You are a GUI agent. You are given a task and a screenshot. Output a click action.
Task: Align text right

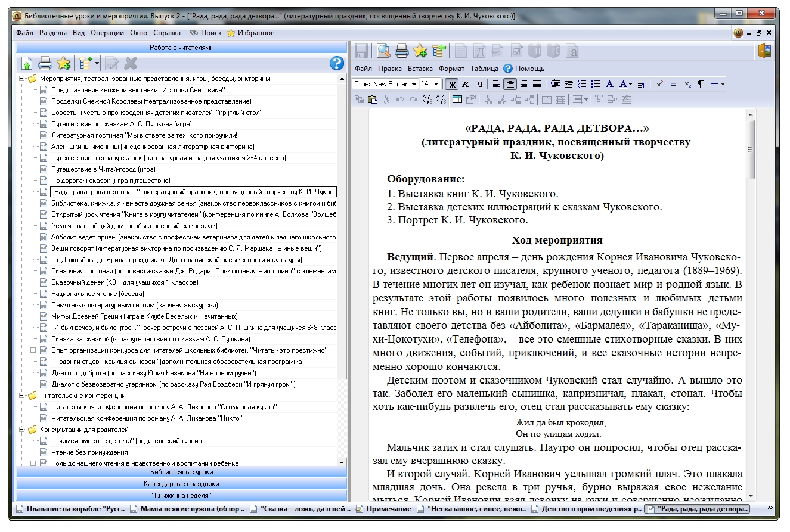point(523,84)
